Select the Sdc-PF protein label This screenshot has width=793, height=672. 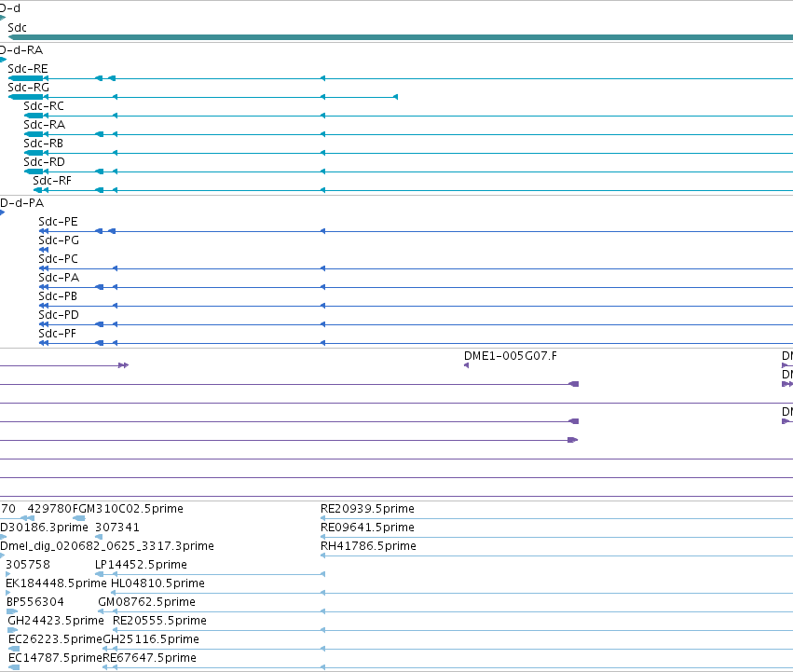[57, 334]
